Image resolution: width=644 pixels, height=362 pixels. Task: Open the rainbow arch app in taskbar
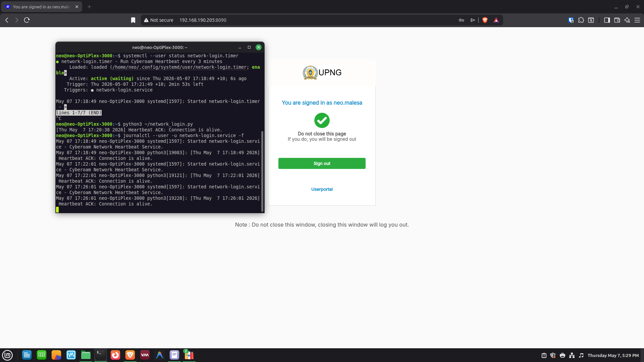pyautogui.click(x=160, y=355)
